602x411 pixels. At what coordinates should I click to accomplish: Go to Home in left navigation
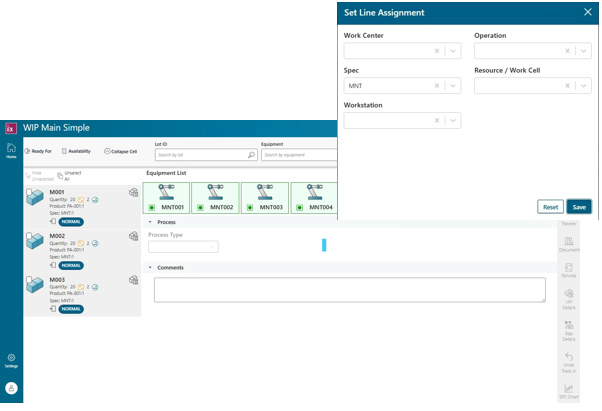pos(11,149)
